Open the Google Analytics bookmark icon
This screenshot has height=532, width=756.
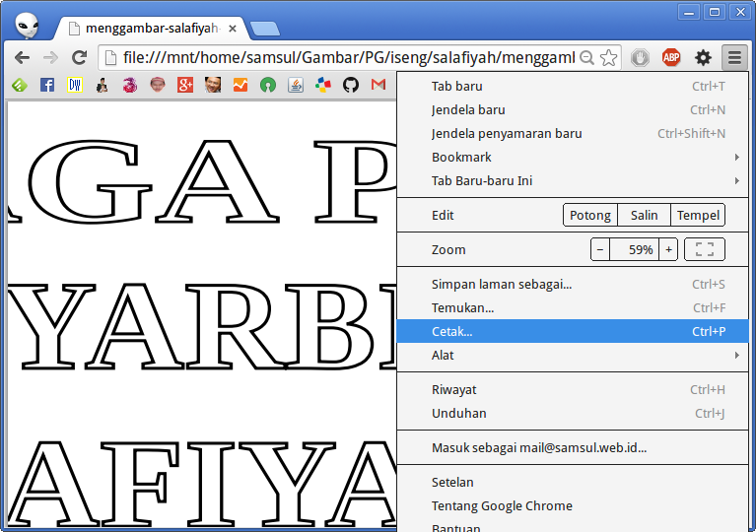point(241,86)
